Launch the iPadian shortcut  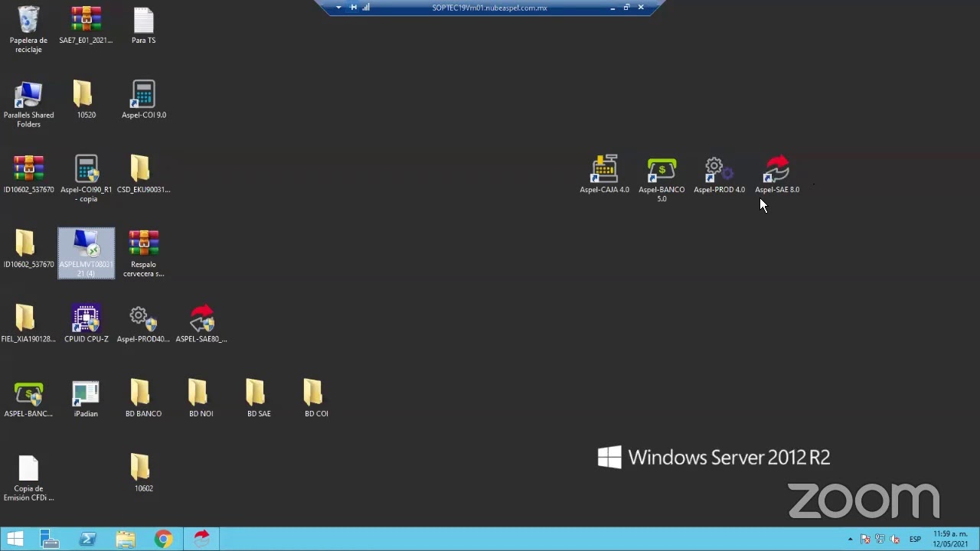tap(86, 399)
